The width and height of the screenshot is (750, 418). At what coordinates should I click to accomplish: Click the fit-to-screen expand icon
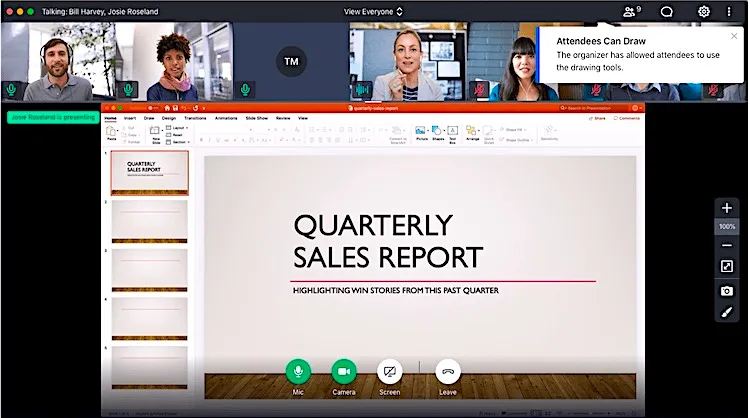727,267
